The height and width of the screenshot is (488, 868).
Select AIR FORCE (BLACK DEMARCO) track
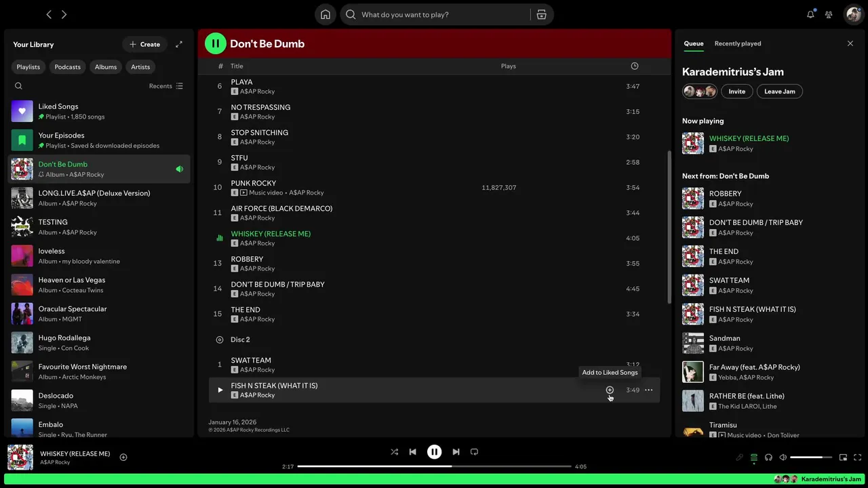click(434, 213)
